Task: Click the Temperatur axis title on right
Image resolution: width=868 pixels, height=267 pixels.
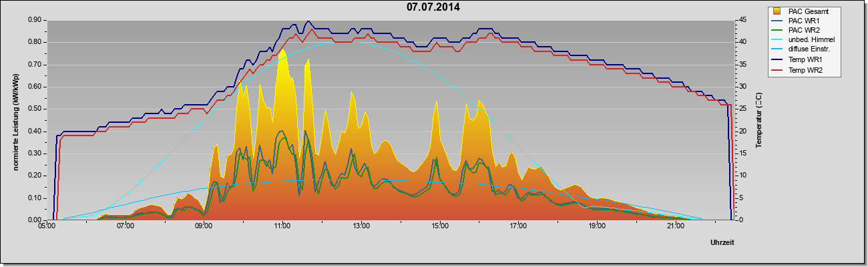Action: click(759, 119)
